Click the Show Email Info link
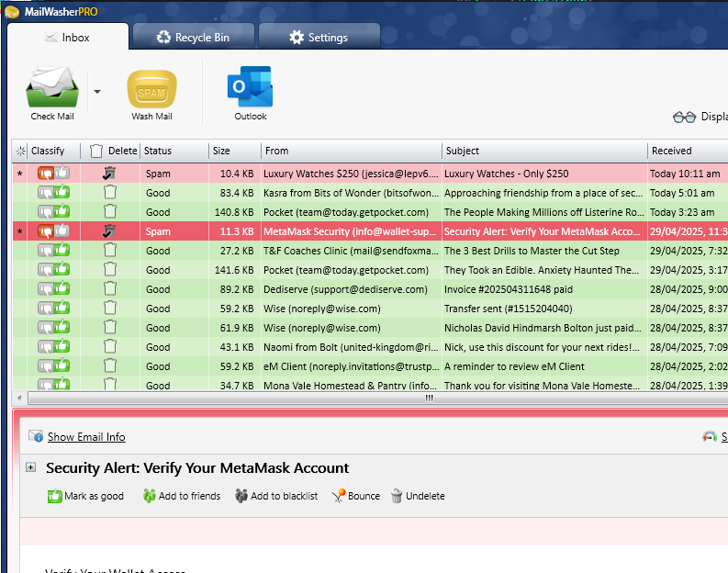Screen dimensions: 728x573 tap(86, 437)
